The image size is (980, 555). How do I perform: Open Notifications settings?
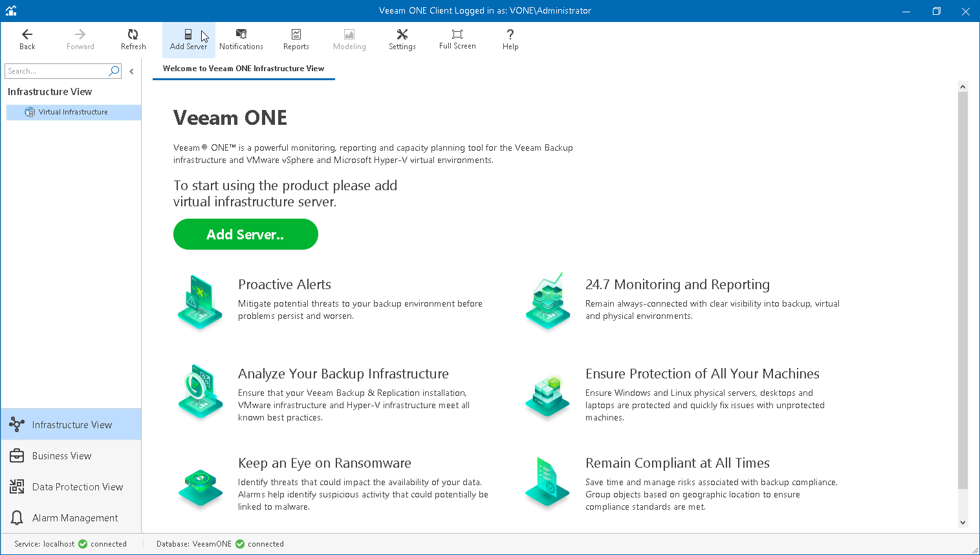(x=241, y=39)
